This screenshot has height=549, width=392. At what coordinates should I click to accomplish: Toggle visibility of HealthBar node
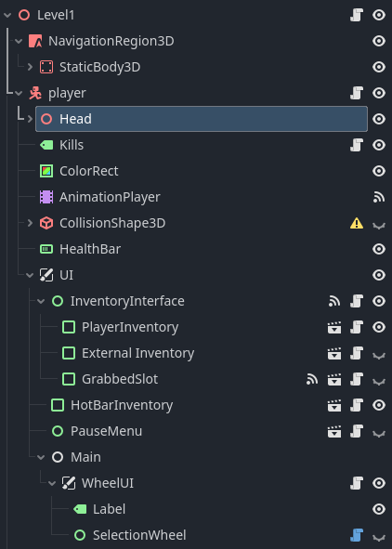(379, 249)
